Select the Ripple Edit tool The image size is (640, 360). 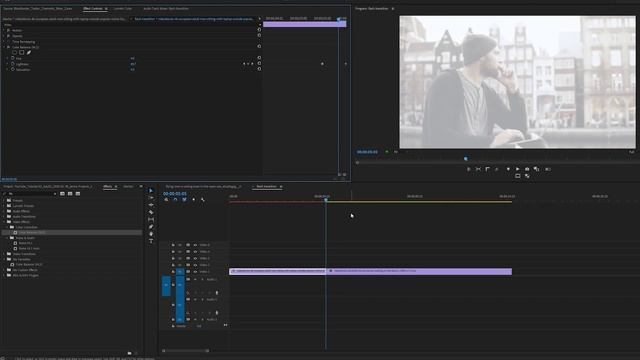pyautogui.click(x=151, y=205)
